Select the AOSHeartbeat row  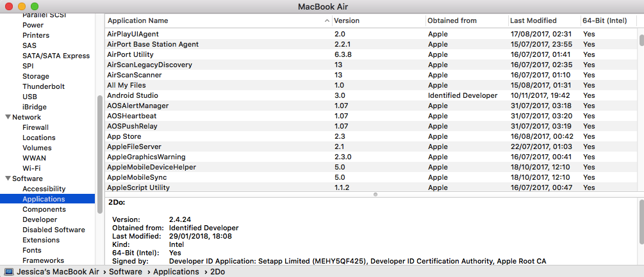point(371,116)
